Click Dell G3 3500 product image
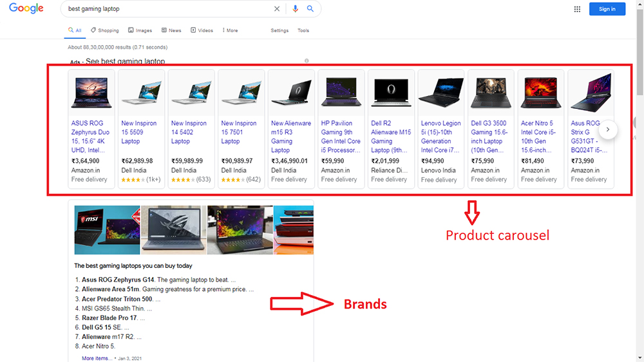The height and width of the screenshot is (362, 644). [x=491, y=93]
